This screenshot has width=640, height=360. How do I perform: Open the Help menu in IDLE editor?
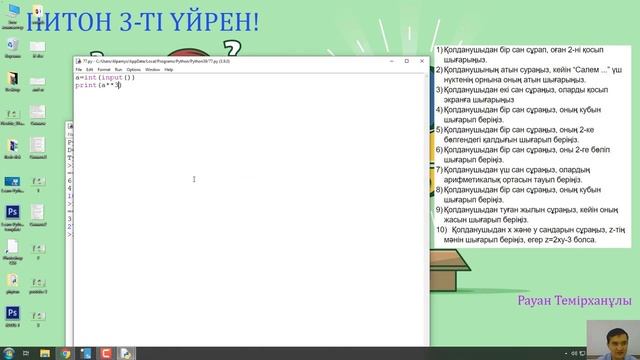coord(169,70)
